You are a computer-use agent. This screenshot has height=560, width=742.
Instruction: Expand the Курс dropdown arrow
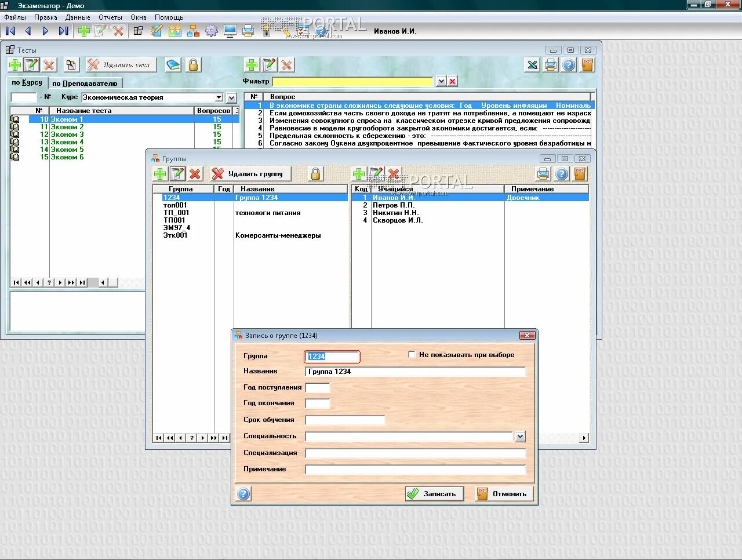coord(219,97)
